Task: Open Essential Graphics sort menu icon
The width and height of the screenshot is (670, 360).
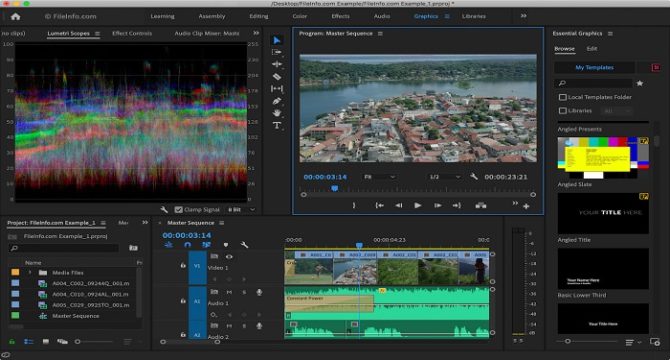Action: click(629, 342)
